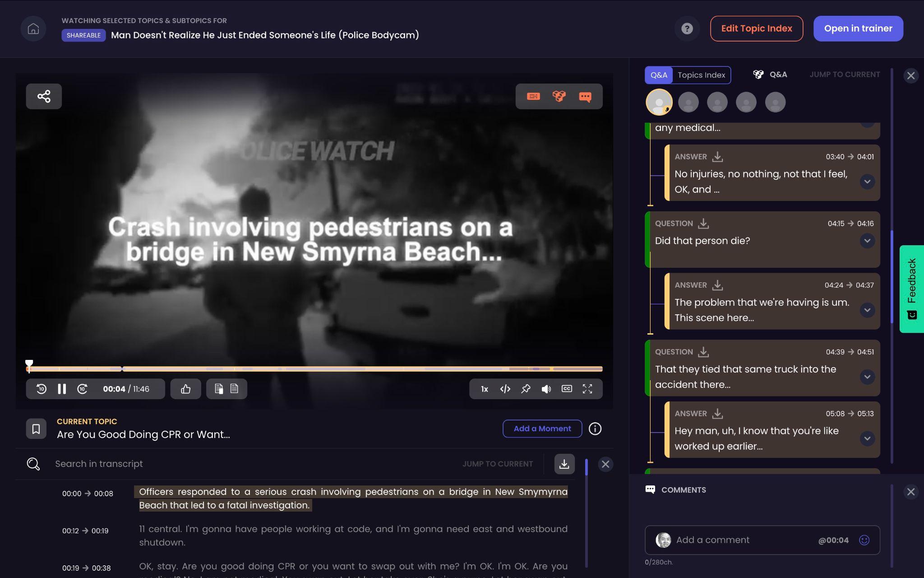Screen dimensions: 924x578
Task: Expand answer 'Hey man, uh, I know'
Action: pos(867,438)
